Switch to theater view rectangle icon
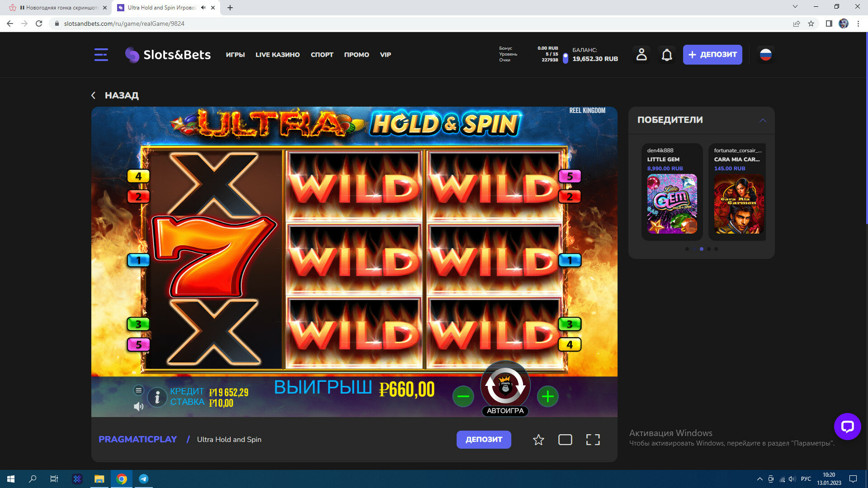This screenshot has width=868, height=488. click(x=565, y=440)
